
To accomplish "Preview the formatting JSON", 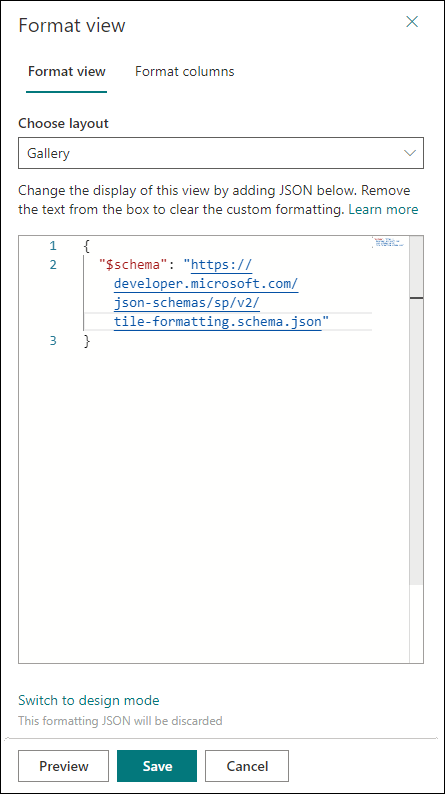I will (x=64, y=766).
